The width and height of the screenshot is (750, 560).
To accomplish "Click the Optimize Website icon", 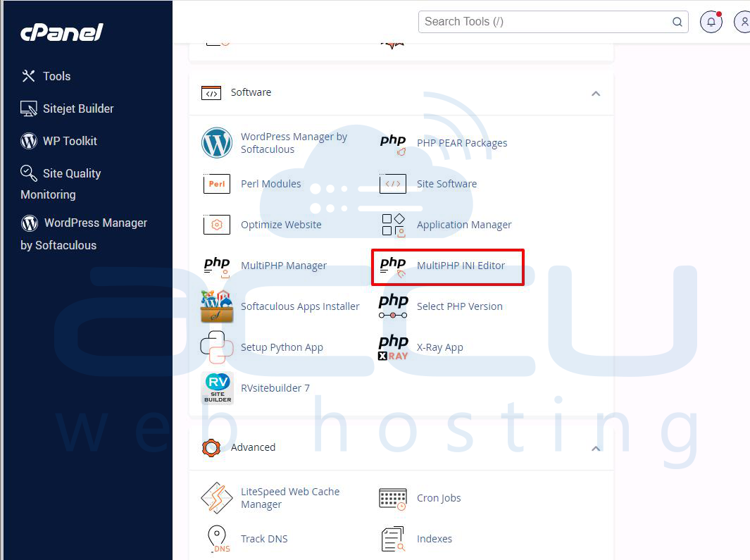I will pos(217,225).
